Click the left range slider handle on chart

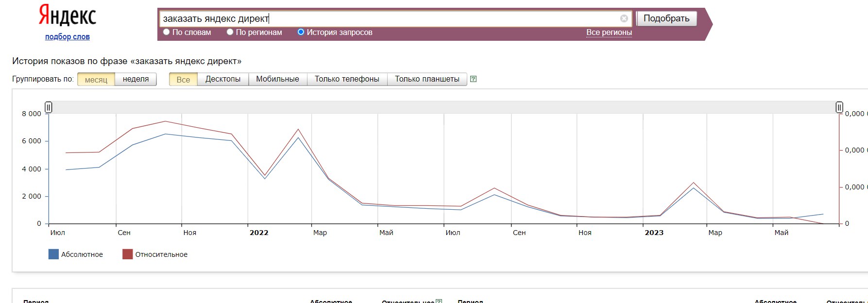pyautogui.click(x=49, y=107)
